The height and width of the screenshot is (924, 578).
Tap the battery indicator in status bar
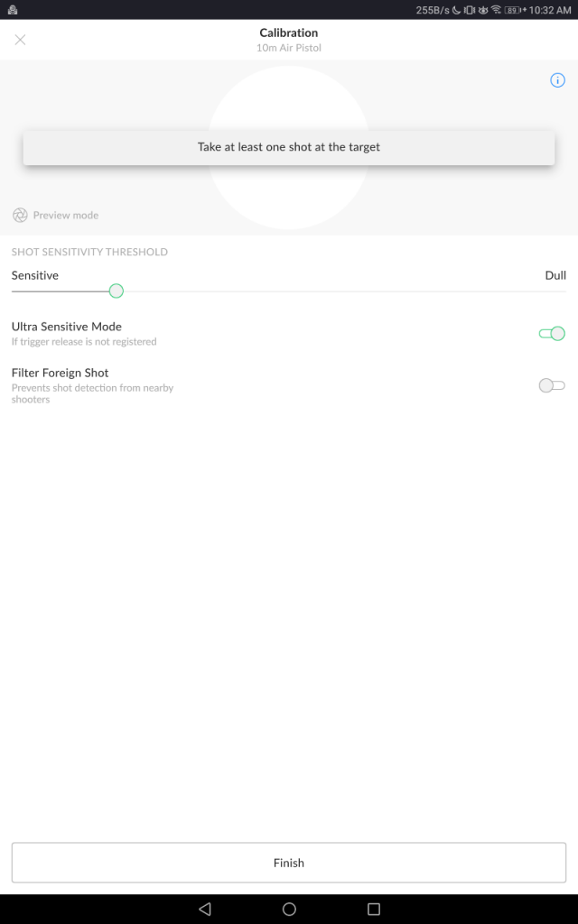tap(513, 10)
